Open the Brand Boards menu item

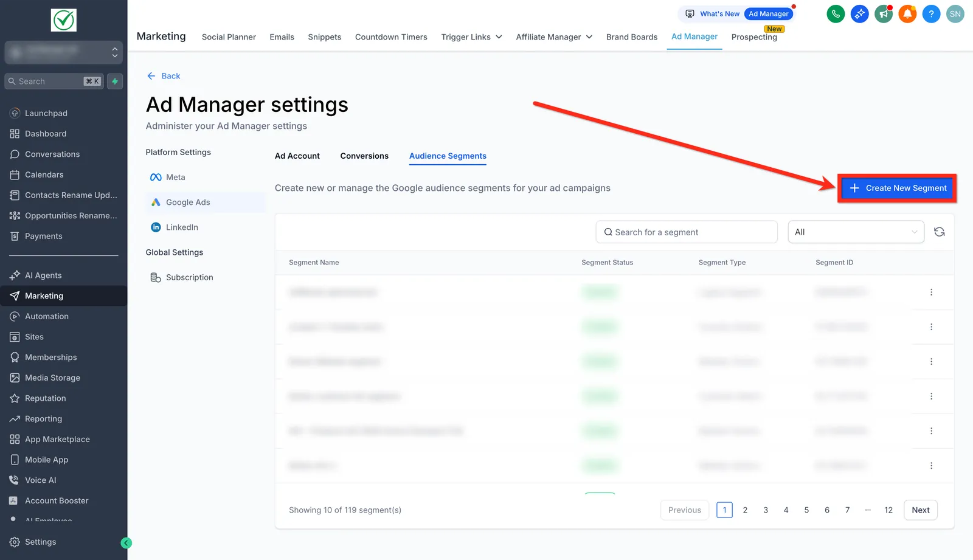click(x=632, y=37)
